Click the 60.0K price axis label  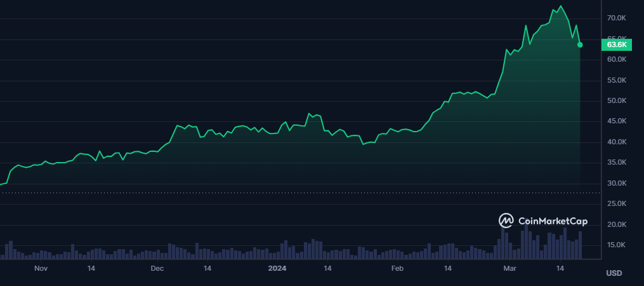[x=617, y=60]
